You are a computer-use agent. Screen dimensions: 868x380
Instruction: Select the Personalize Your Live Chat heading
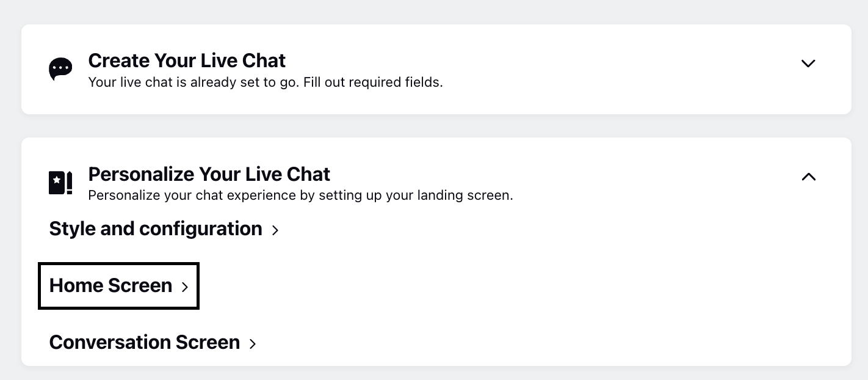pos(209,174)
